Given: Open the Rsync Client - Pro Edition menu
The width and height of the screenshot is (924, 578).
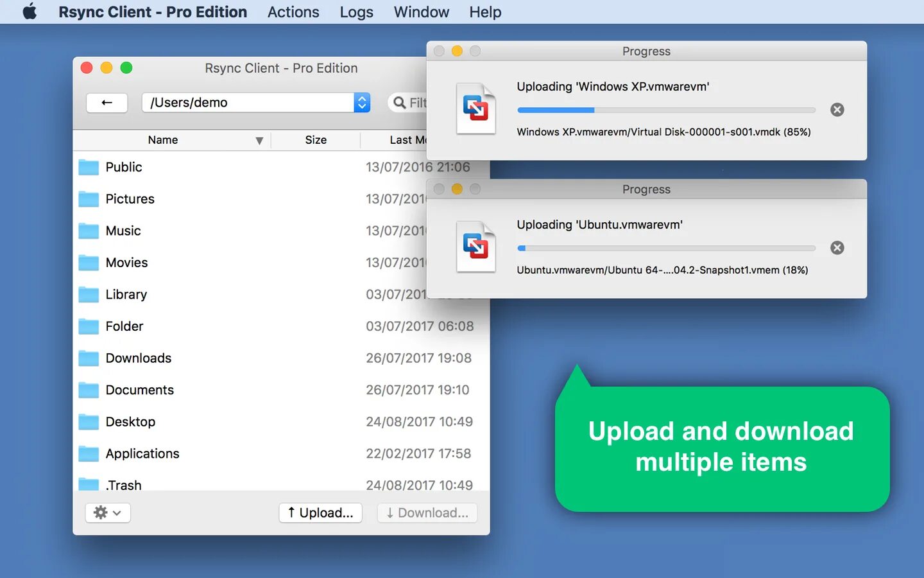Looking at the screenshot, I should pyautogui.click(x=153, y=12).
